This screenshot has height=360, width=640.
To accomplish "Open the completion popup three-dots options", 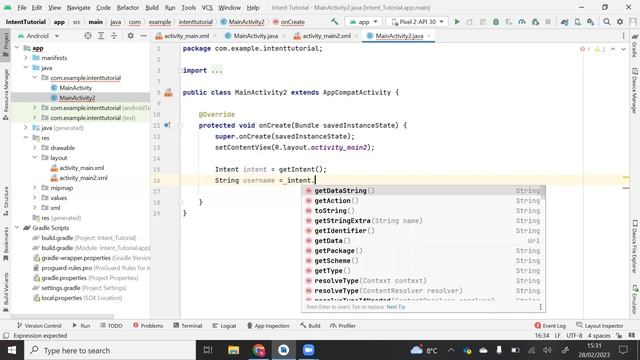I will coord(540,307).
